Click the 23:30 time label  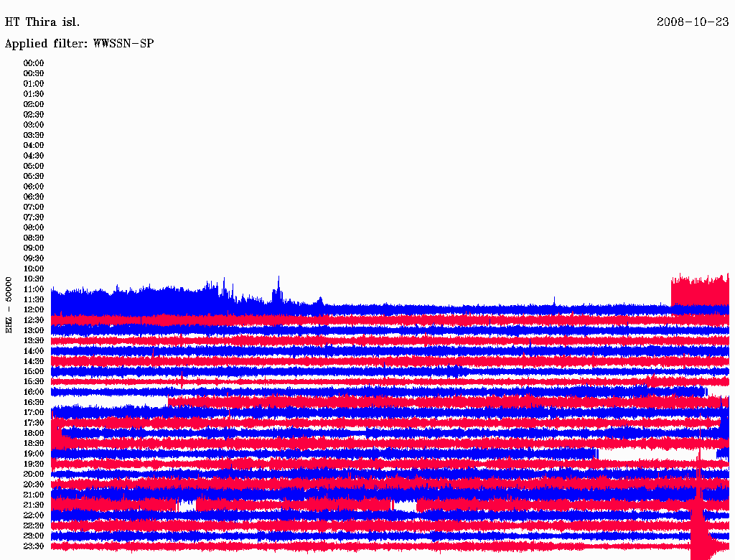(34, 546)
